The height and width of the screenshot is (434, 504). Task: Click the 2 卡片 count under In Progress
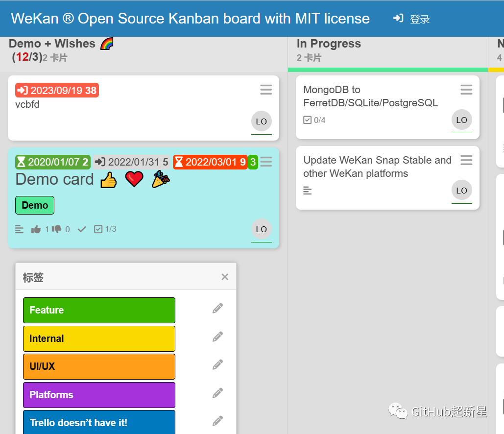(x=309, y=58)
